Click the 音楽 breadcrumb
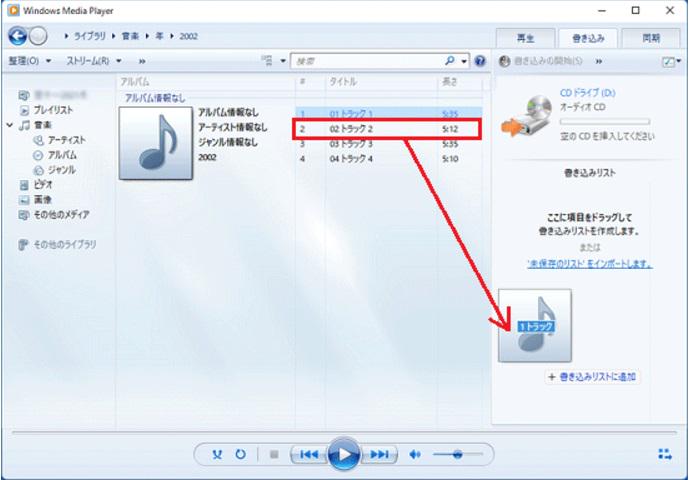 pos(130,36)
